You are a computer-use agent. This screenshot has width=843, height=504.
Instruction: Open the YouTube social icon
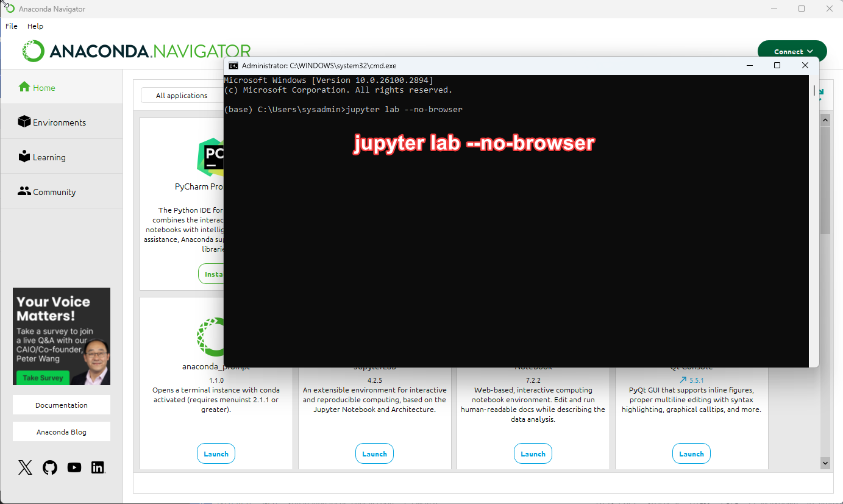point(74,467)
